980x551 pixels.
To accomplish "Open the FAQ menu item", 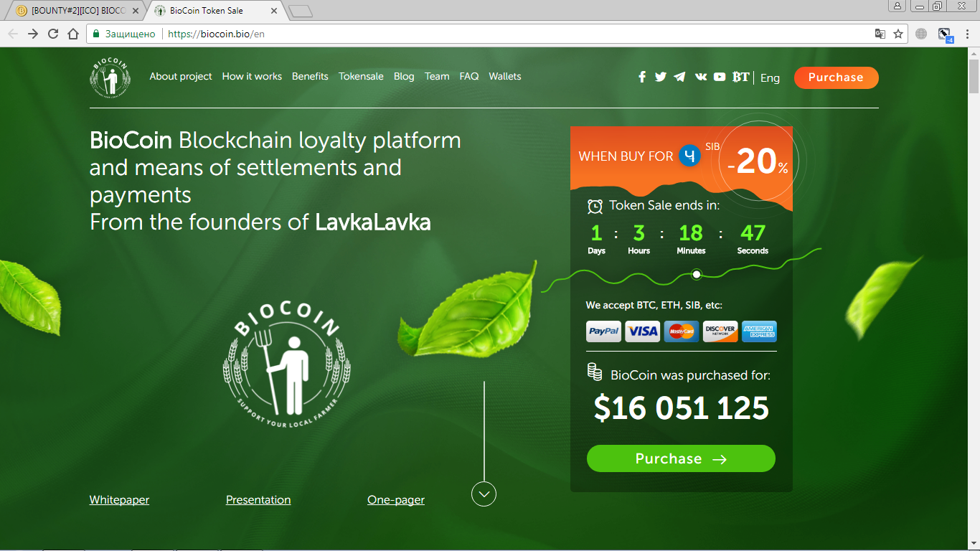I will [x=469, y=76].
